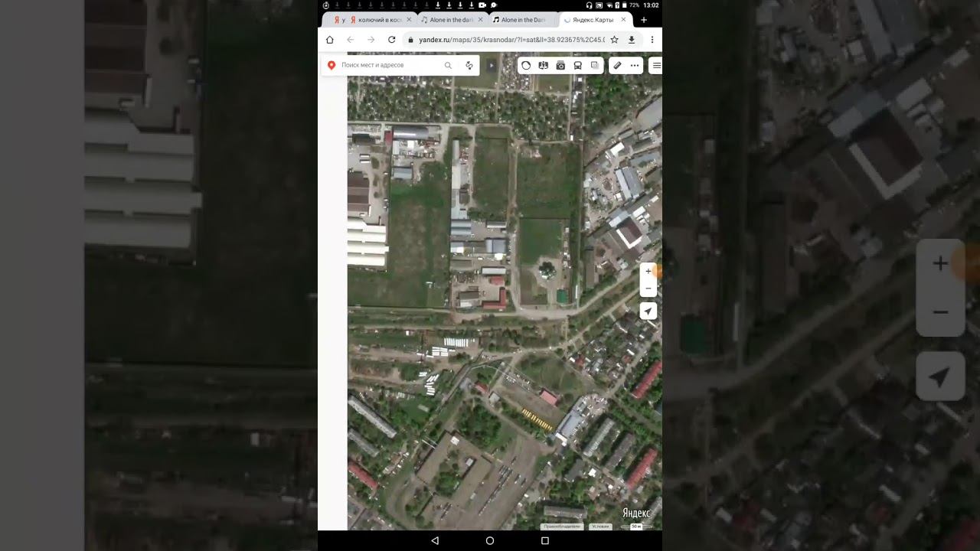The width and height of the screenshot is (980, 551).
Task: Tap Android home circle button
Action: point(490,540)
